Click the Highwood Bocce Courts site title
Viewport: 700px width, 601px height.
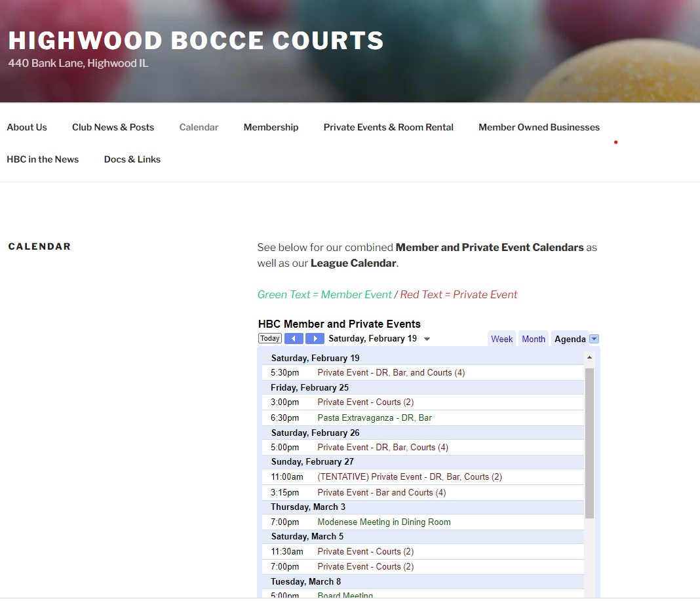(x=195, y=41)
